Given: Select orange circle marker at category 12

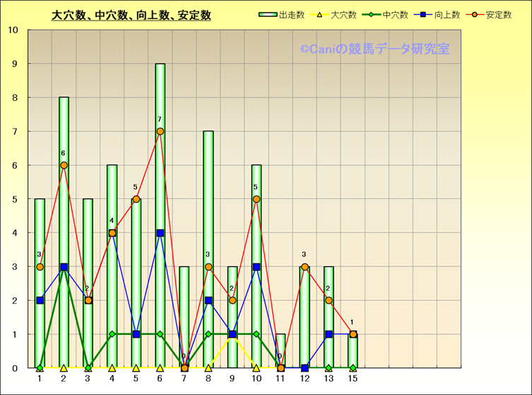Looking at the screenshot, I should (x=305, y=266).
